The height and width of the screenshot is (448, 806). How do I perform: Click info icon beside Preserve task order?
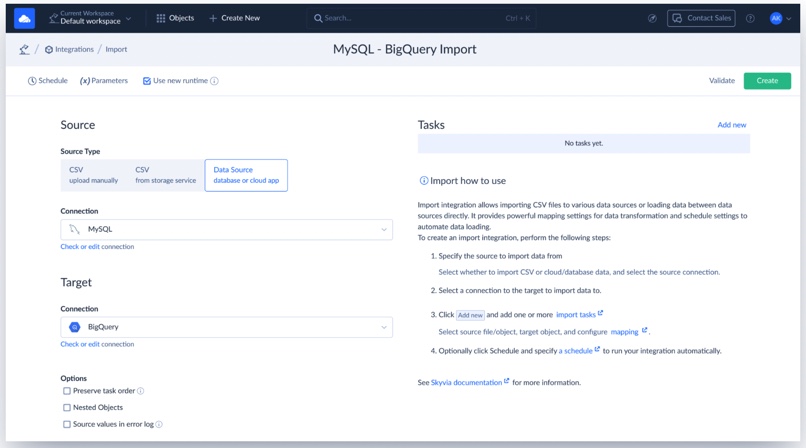pos(140,391)
